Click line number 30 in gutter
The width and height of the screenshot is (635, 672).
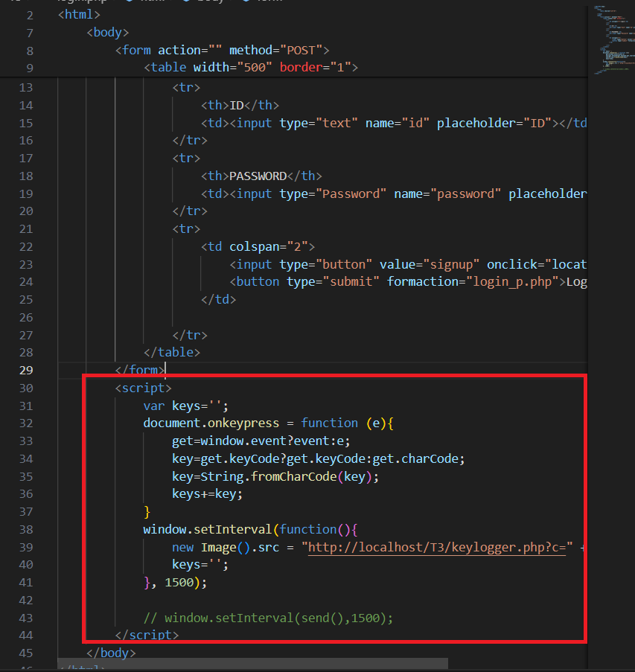26,388
